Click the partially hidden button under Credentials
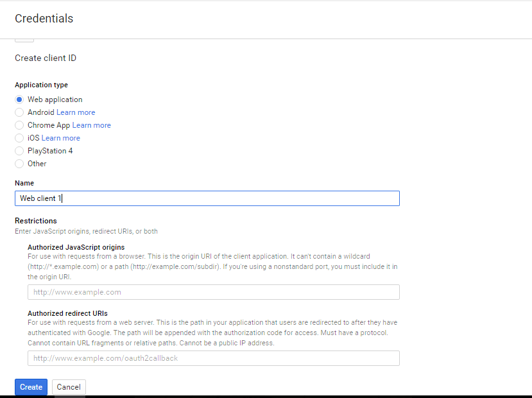The width and height of the screenshot is (532, 398). click(24, 40)
